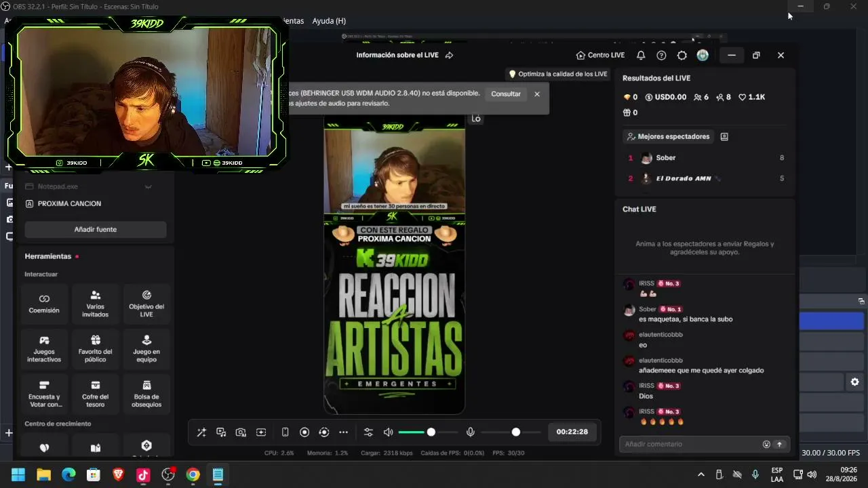Share via Información sobre el LIVE arrow
The width and height of the screenshot is (868, 488).
tap(449, 56)
